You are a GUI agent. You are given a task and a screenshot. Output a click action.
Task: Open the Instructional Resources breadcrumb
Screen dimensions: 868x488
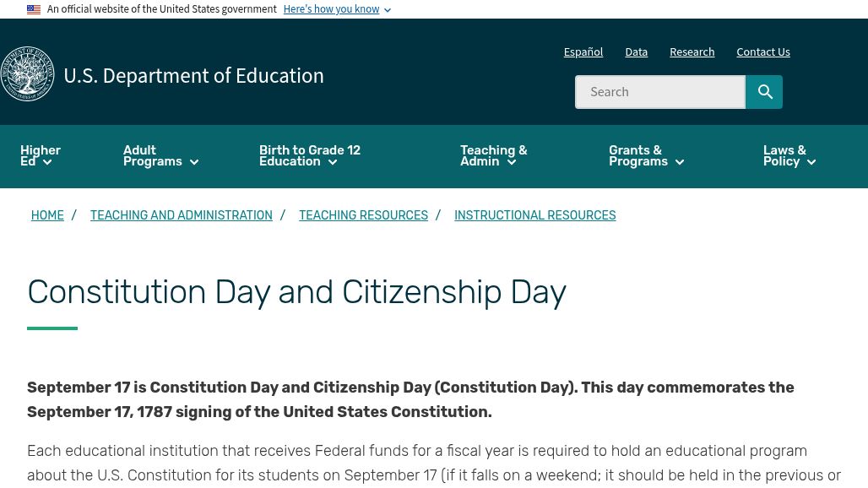click(534, 215)
